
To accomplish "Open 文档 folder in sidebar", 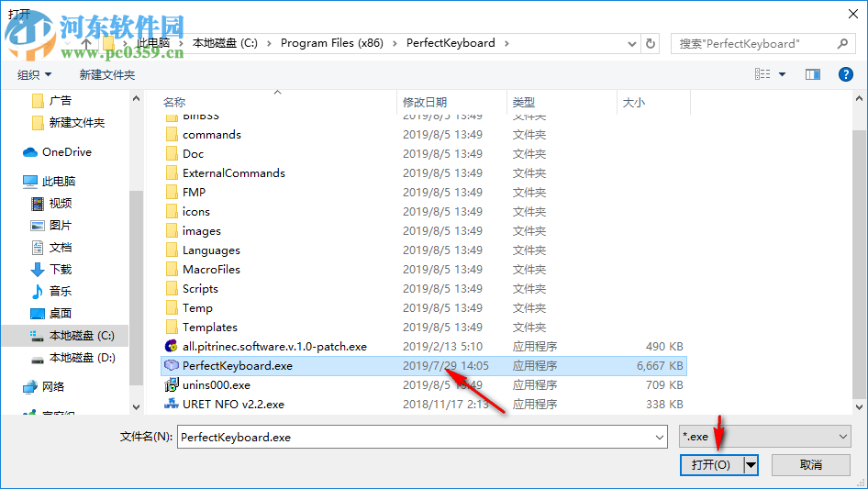I will click(51, 248).
